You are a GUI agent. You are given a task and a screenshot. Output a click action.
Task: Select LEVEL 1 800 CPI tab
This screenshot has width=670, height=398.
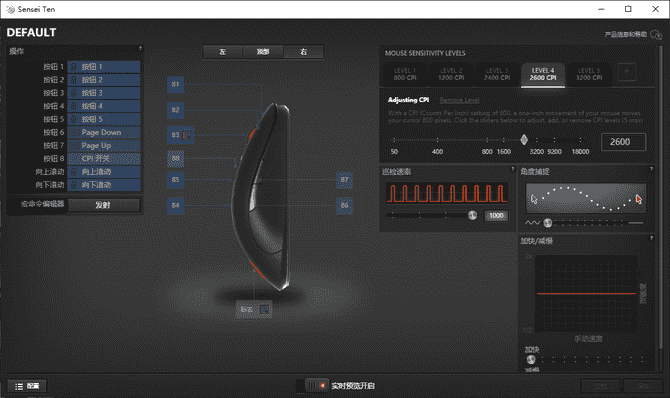click(x=405, y=74)
